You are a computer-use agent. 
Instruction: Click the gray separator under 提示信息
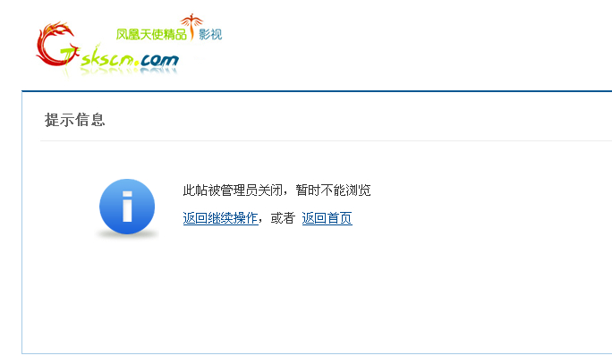(326, 140)
